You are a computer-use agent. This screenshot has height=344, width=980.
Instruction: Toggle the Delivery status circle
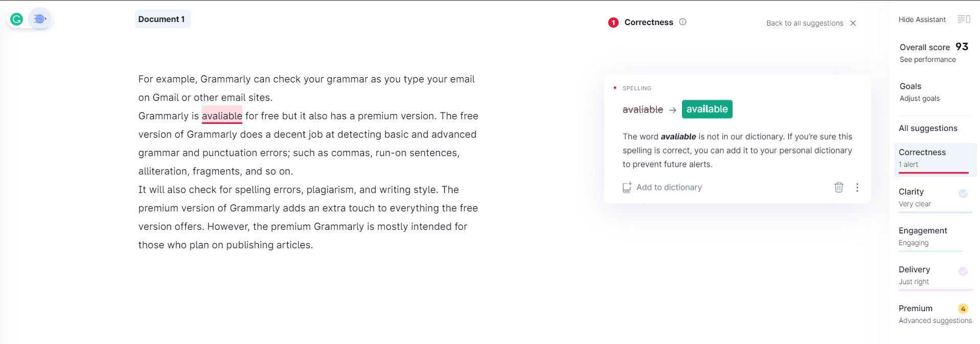pos(964,271)
